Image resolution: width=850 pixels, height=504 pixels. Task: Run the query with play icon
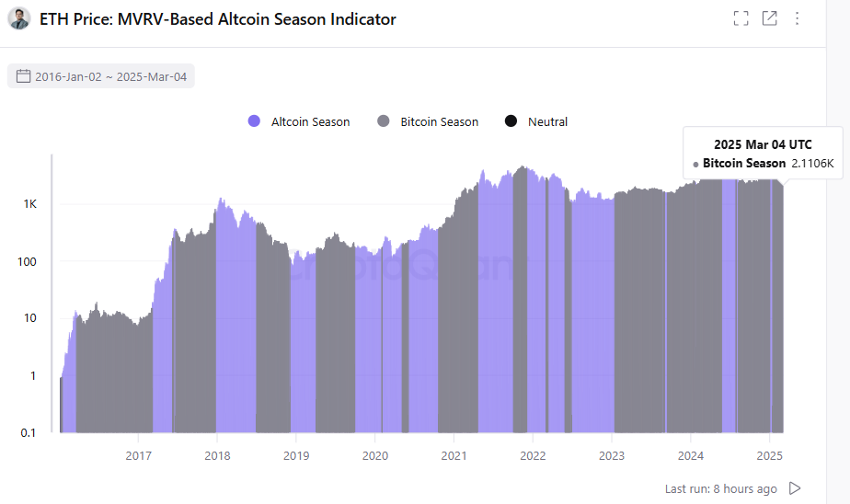point(796,488)
